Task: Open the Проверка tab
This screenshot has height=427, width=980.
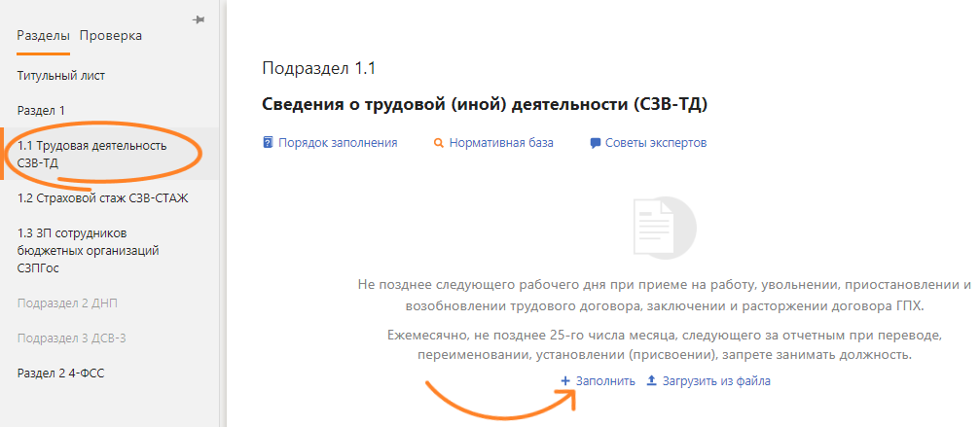Action: click(x=111, y=36)
